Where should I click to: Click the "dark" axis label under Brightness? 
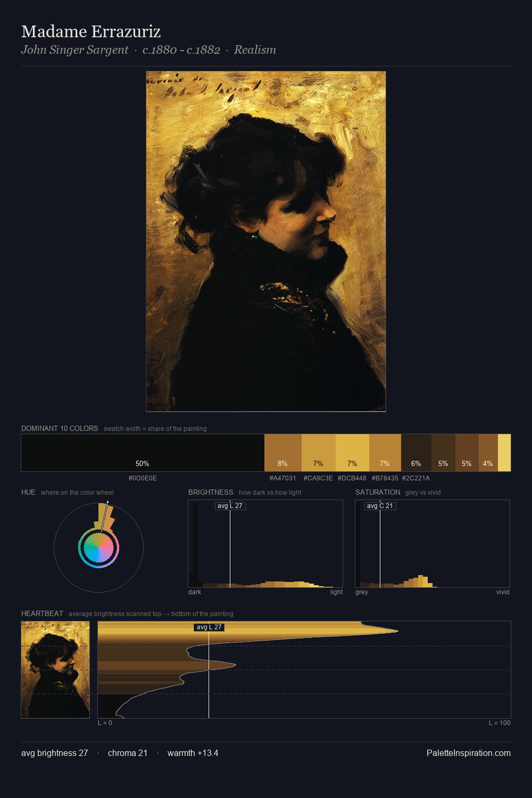point(195,592)
